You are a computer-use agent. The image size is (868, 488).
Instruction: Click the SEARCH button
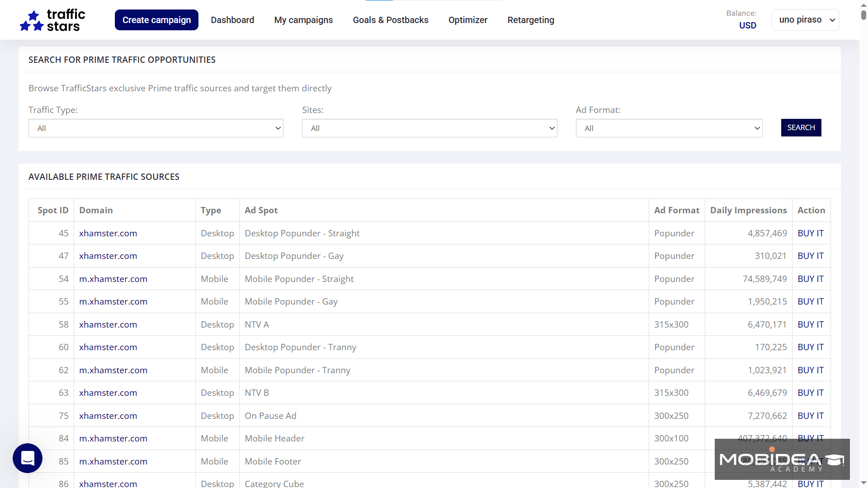[801, 127]
